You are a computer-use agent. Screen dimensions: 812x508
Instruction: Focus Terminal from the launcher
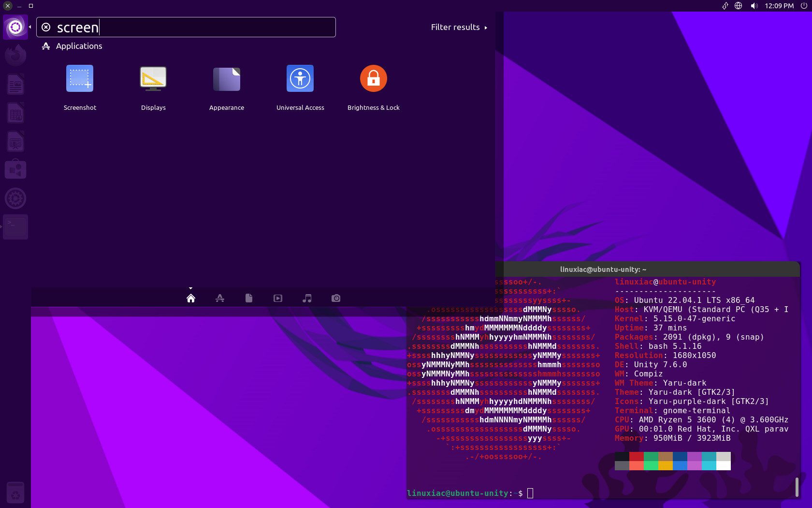(15, 227)
